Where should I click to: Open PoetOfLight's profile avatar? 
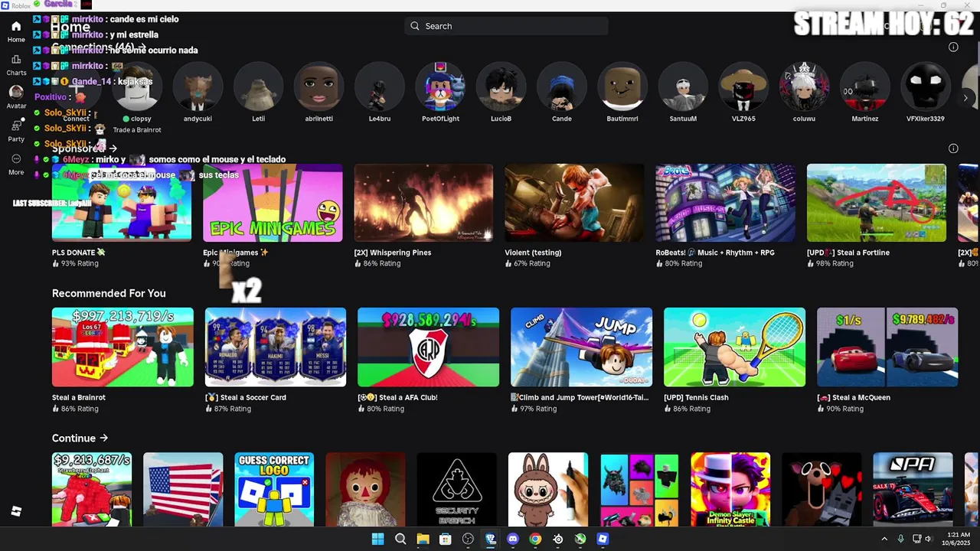click(x=440, y=86)
